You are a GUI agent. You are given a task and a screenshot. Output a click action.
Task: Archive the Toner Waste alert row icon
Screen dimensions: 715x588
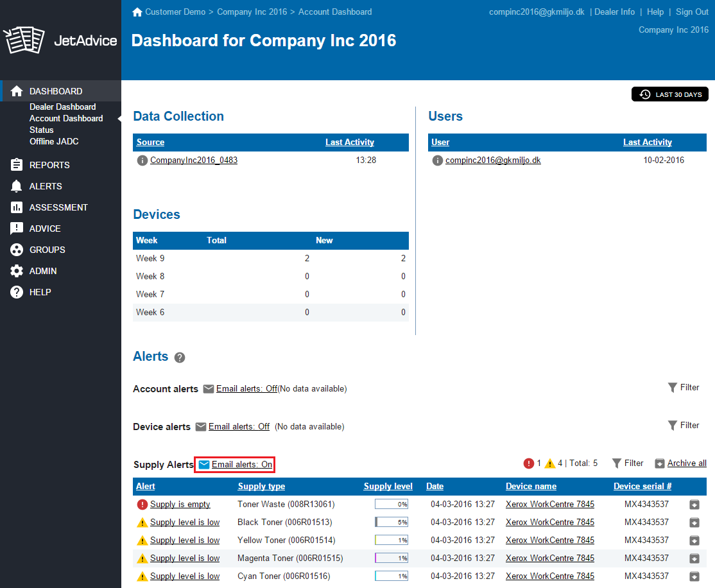(x=694, y=505)
